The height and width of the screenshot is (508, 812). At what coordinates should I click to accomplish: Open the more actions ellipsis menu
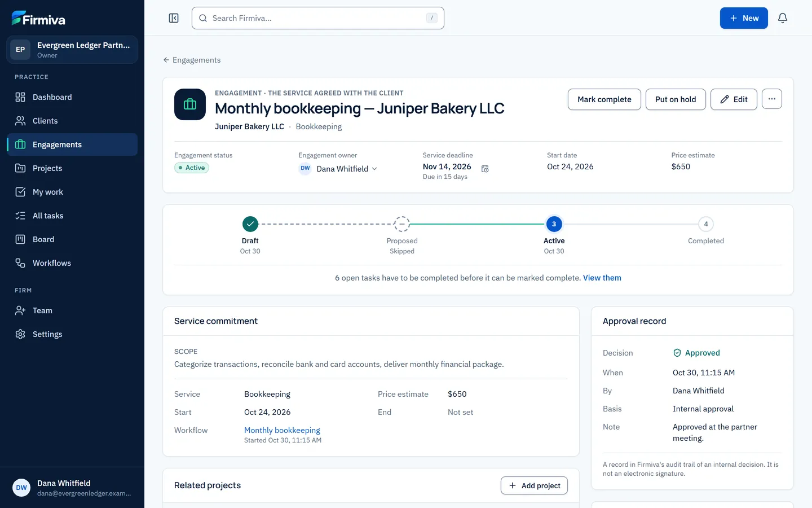772,99
